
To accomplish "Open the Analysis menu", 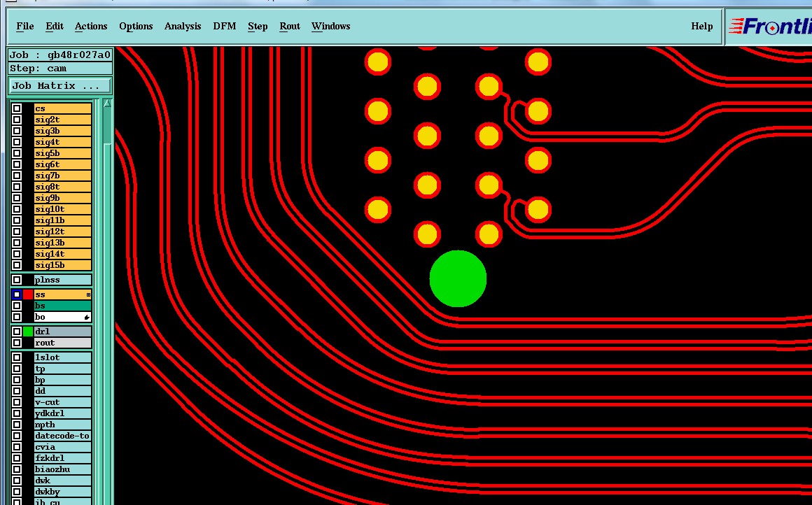I will 182,27.
